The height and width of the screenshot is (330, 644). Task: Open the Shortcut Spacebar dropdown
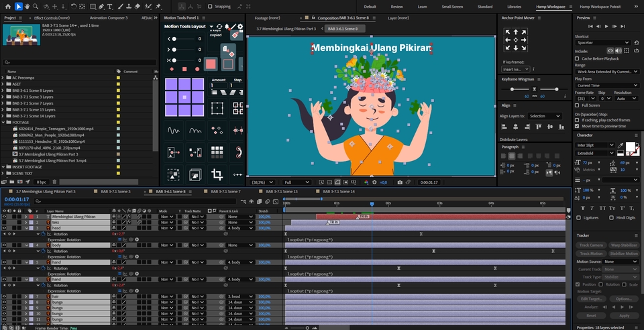pos(603,43)
